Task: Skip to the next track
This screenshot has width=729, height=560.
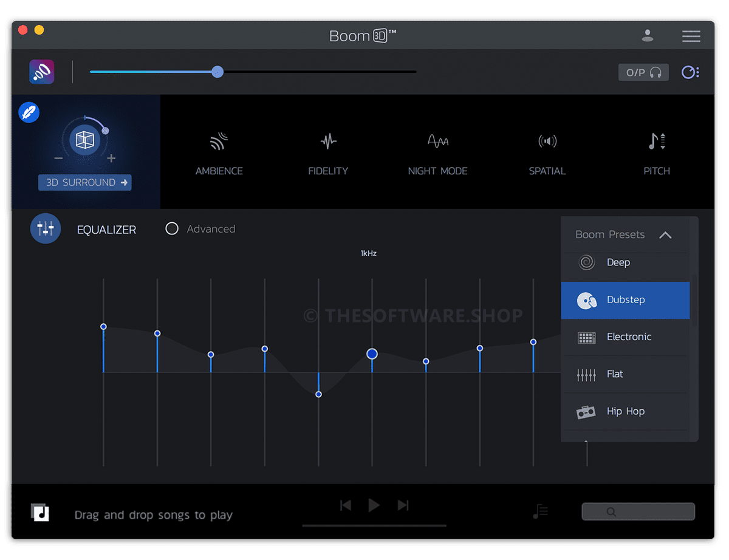Action: coord(403,505)
